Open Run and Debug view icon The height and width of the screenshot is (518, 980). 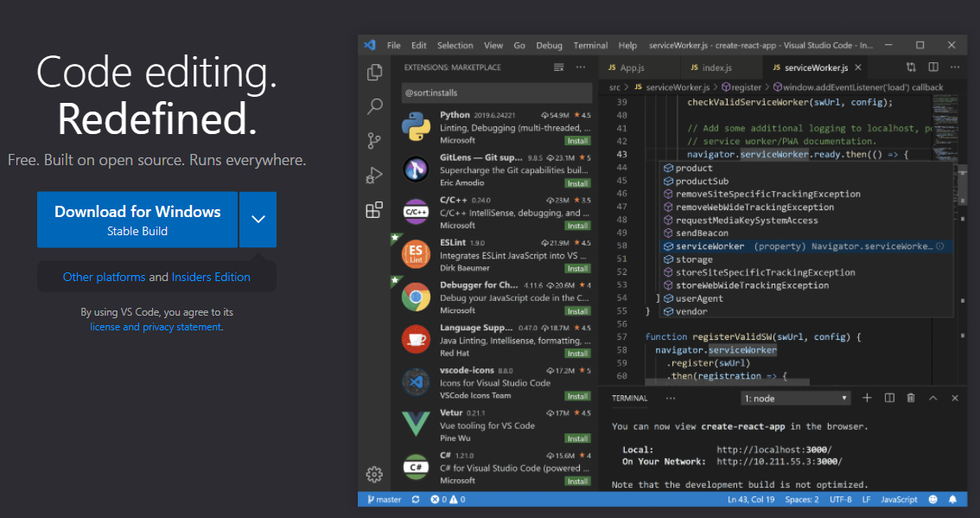[x=374, y=176]
